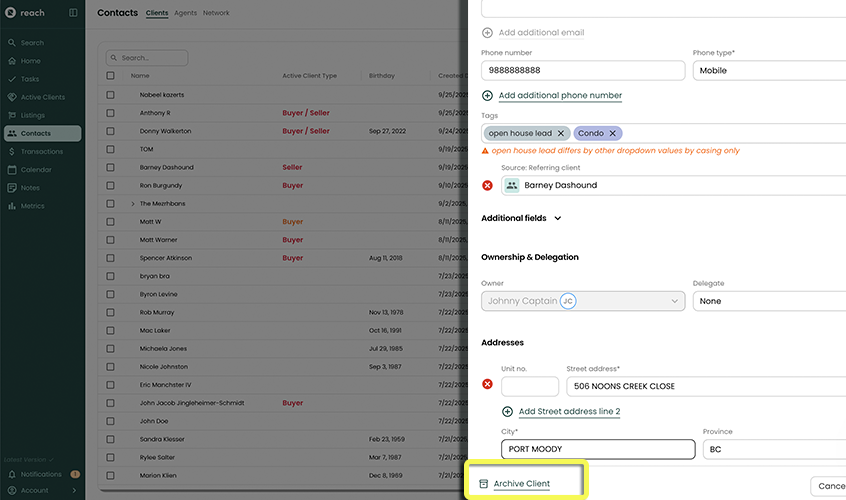
Task: Remove the open house lead tag
Action: pyautogui.click(x=561, y=133)
